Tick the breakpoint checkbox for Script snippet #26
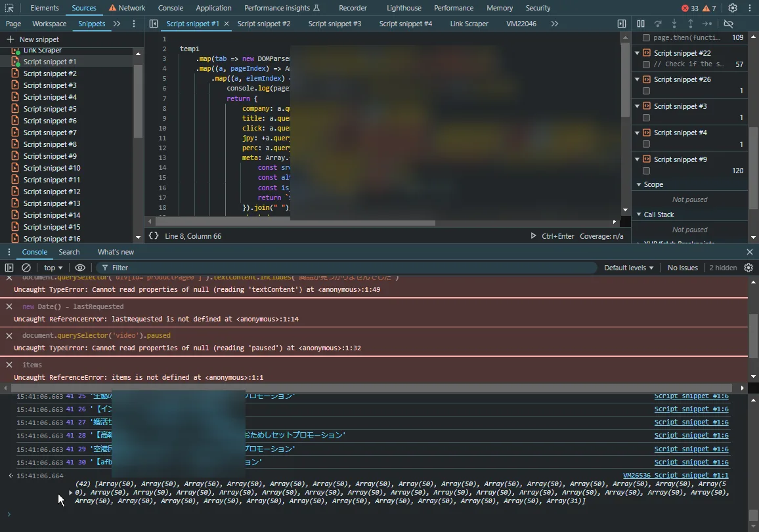This screenshot has height=532, width=759. tap(647, 91)
